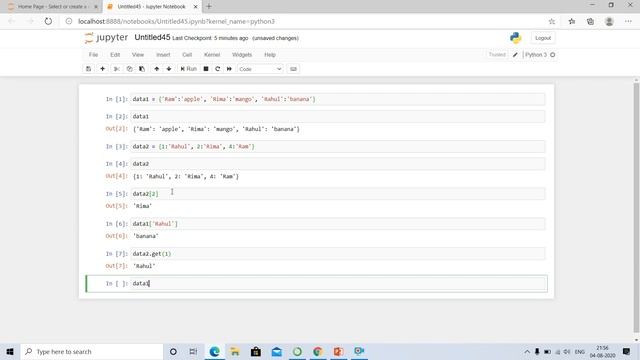This screenshot has height=360, width=640.
Task: Close the Untitled45 browser tab
Action: tap(196, 7)
